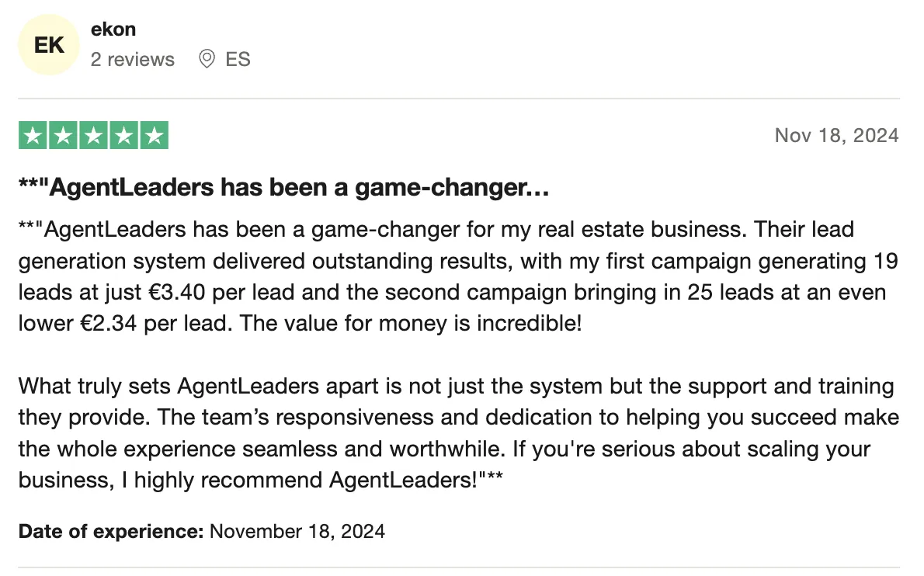Click the "€3.40" price in review
Screen dimensions: 924x576
[177, 292]
